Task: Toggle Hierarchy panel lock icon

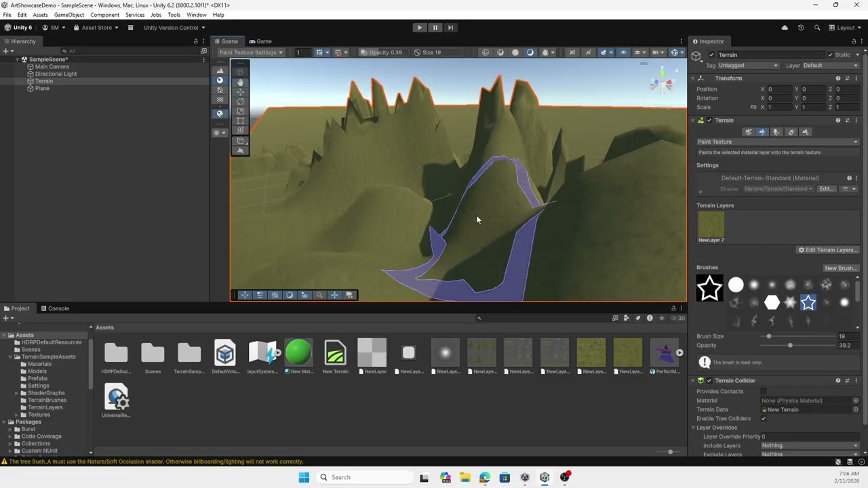Action: 196,41
